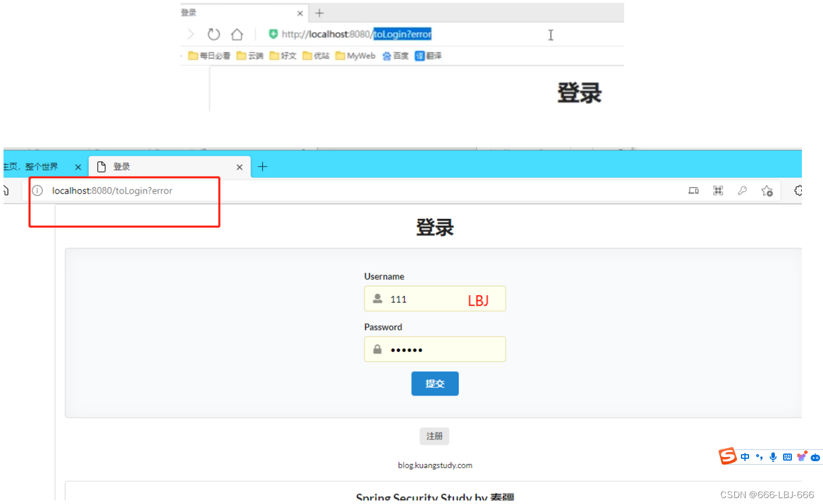Click Sogou microphone voice input icon
823x504 pixels.
pyautogui.click(x=773, y=457)
